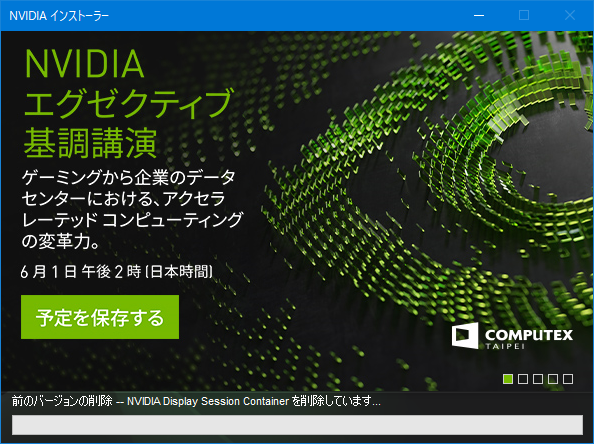Close the NVIDIA installer window
Image resolution: width=594 pixels, height=444 pixels.
(570, 16)
